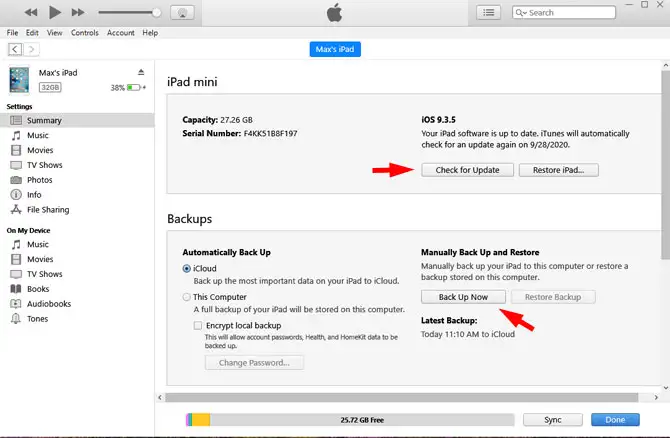Click Restore iPad button
Image resolution: width=670 pixels, height=438 pixels.
tap(558, 170)
